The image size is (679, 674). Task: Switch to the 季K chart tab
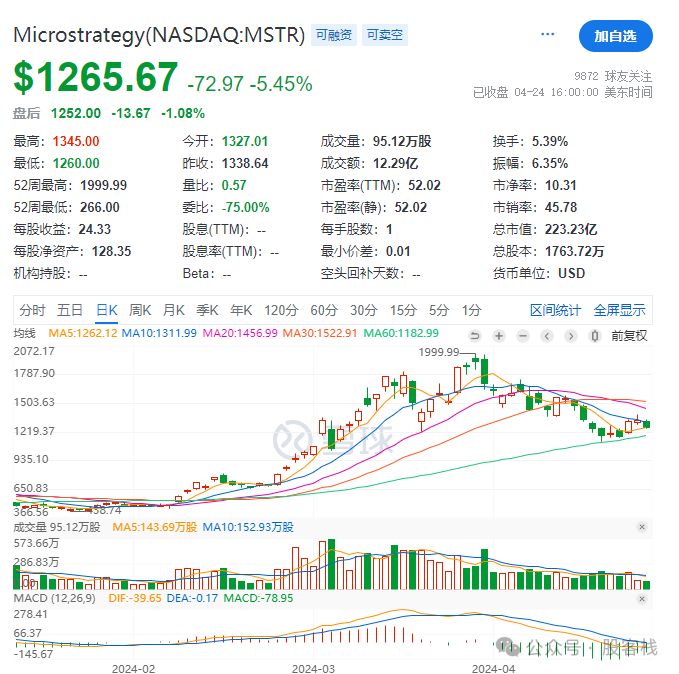tap(207, 310)
